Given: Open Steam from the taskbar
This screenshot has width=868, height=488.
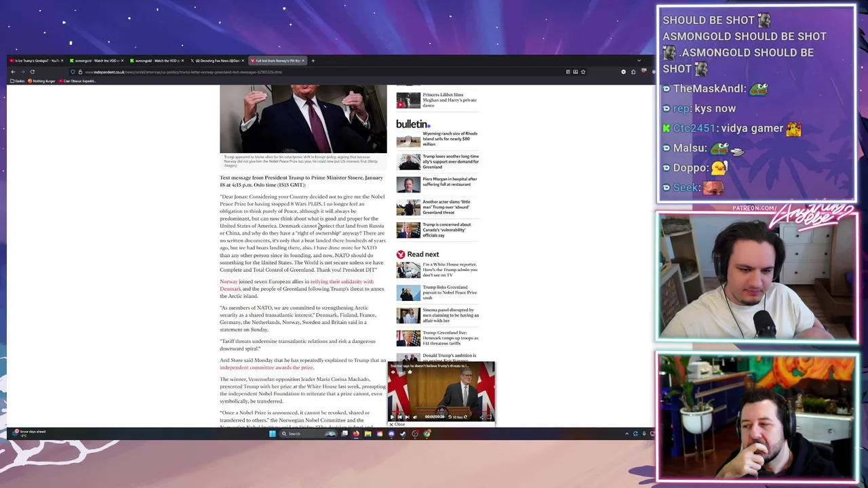Looking at the screenshot, I should pos(403,433).
